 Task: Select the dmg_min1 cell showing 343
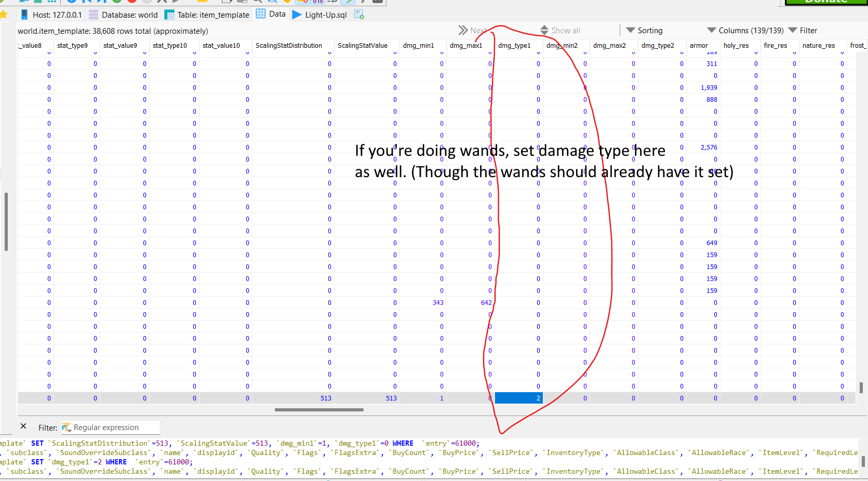pos(423,303)
